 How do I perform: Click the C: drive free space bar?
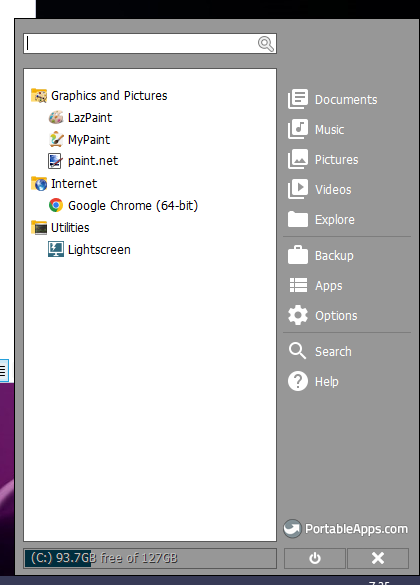(150, 558)
